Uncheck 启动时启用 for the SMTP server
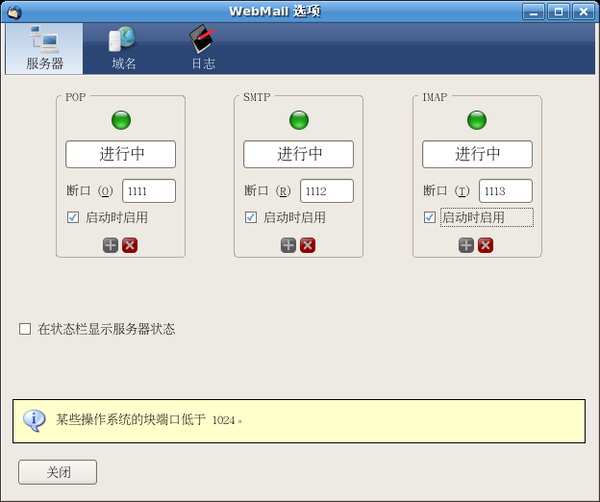600x502 pixels. coord(251,217)
